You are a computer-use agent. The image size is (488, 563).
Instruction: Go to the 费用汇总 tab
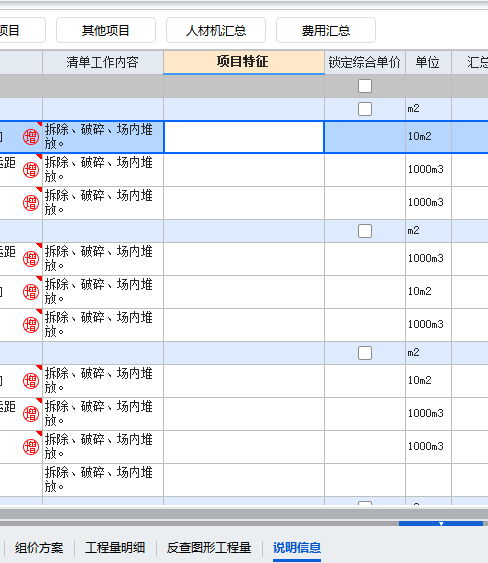click(x=326, y=30)
